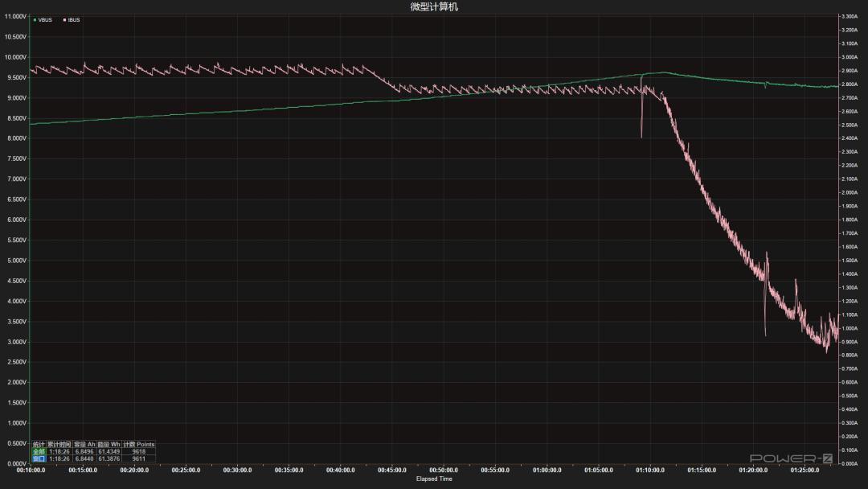Viewport: 868px width, 489px height.
Task: Toggle the IBUS series legend label
Action: (74, 20)
